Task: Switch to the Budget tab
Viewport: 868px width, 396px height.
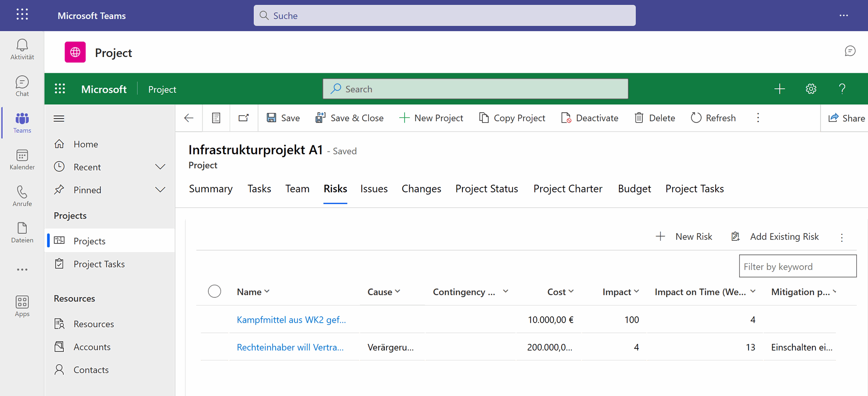Action: pos(634,189)
